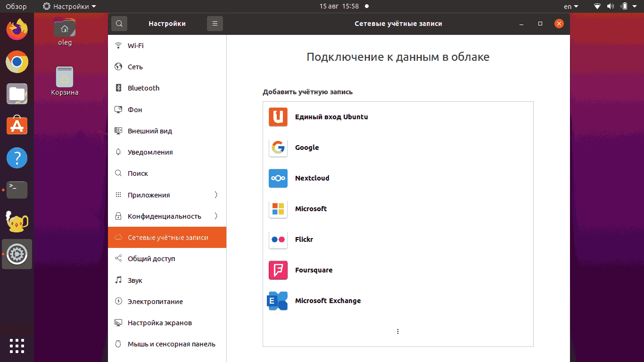Viewport: 644px width, 362px height.
Task: Click the Flickr dots icon
Action: [x=278, y=239]
